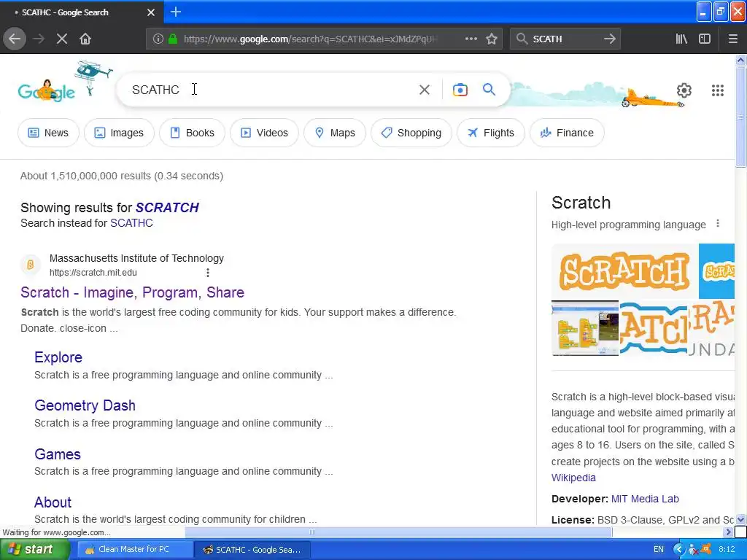Open options for the scratch.mit.edu result
Screen dimensions: 747x560
208,273
